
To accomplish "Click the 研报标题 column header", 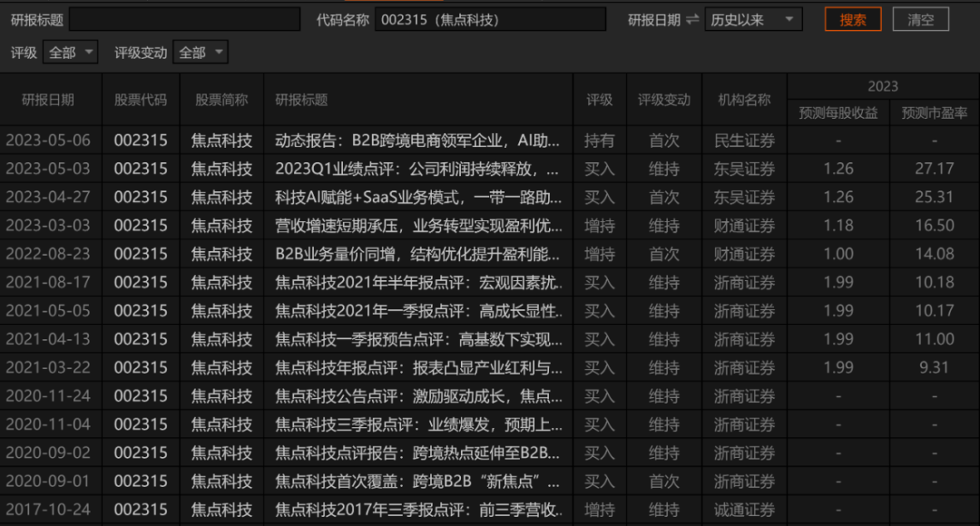I will pyautogui.click(x=301, y=100).
